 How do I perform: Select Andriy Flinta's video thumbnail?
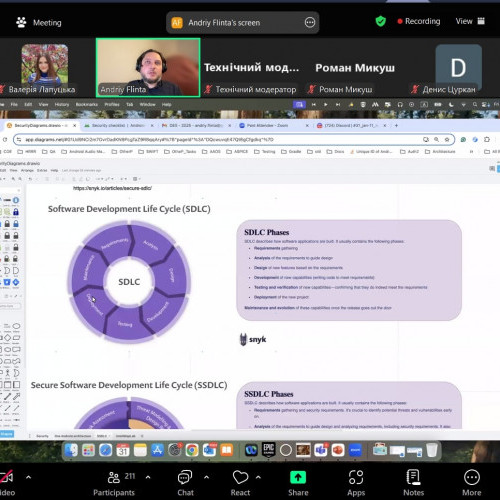pos(148,67)
